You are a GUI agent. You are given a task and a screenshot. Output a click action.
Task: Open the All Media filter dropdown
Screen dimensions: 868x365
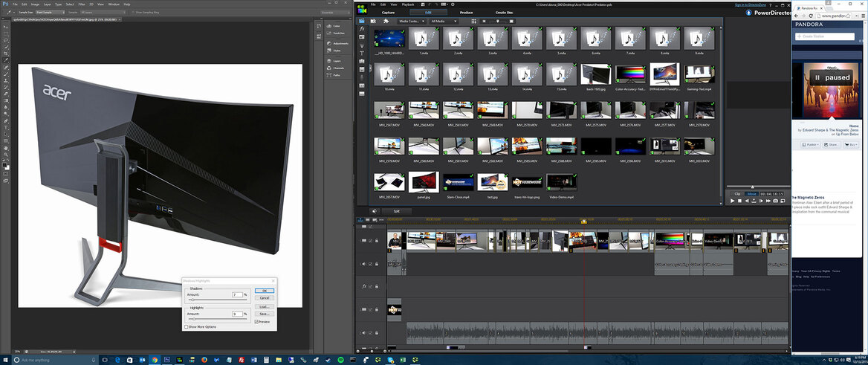coord(444,21)
